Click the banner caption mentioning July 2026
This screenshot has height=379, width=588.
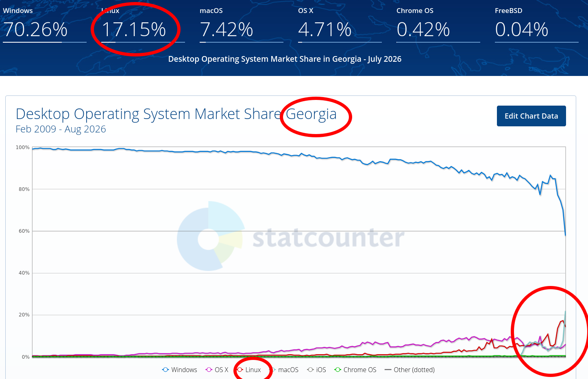tap(285, 59)
